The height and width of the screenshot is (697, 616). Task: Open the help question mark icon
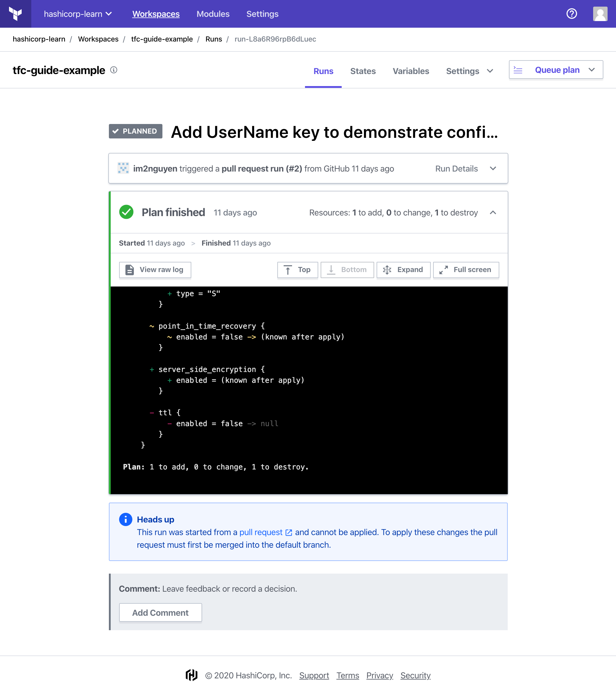coord(571,14)
